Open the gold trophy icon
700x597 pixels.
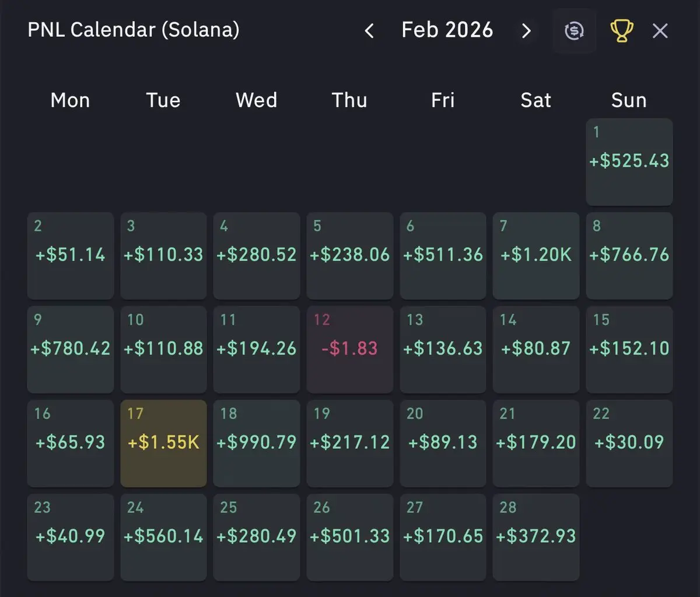click(621, 31)
